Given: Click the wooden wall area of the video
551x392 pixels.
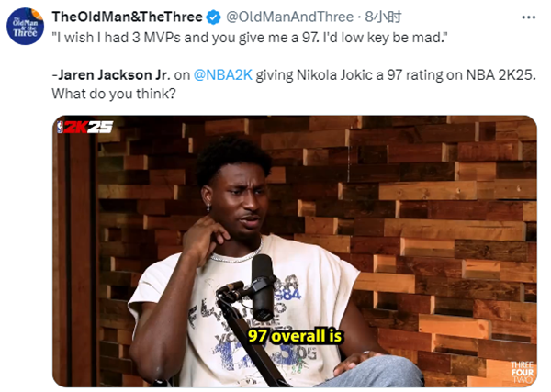Looking at the screenshot, I should [x=439, y=211].
